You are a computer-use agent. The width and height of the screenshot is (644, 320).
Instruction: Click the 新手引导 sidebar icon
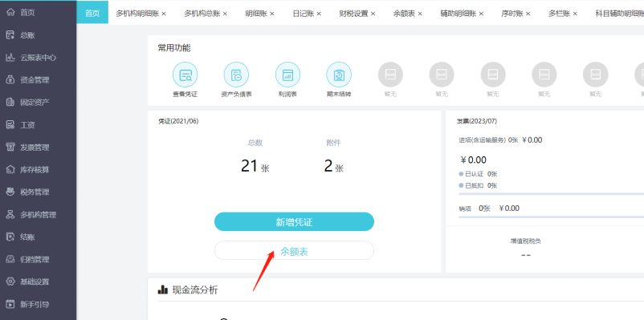coord(10,305)
